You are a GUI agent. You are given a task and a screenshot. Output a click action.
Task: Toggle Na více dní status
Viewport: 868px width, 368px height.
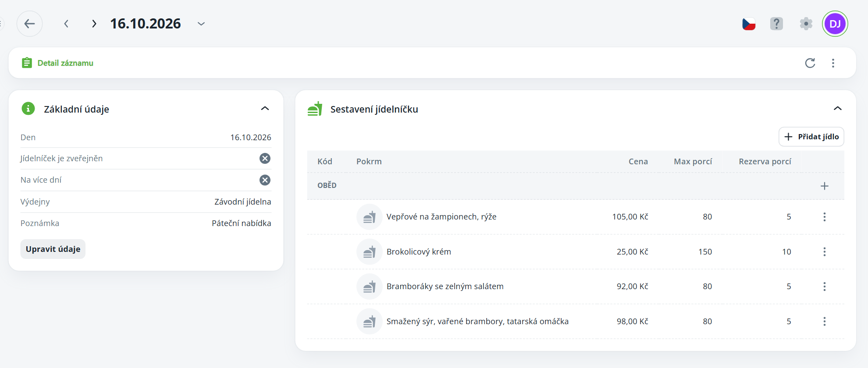pos(265,180)
